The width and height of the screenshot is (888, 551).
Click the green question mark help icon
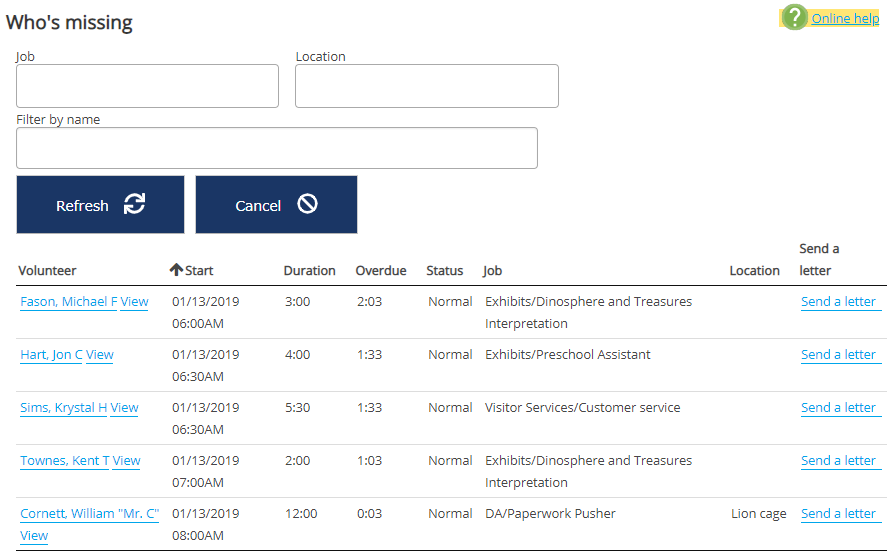794,18
